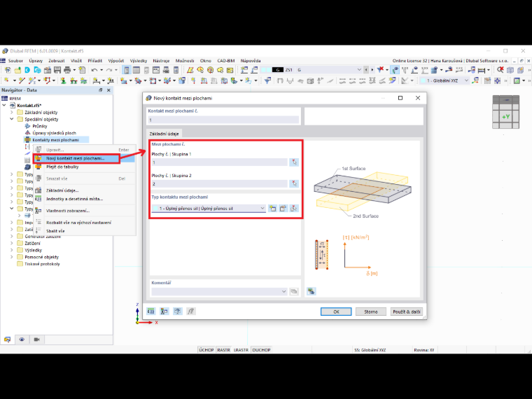Toggle LRASTR in status bar
Viewport: 532px width, 399px height.
click(241, 350)
